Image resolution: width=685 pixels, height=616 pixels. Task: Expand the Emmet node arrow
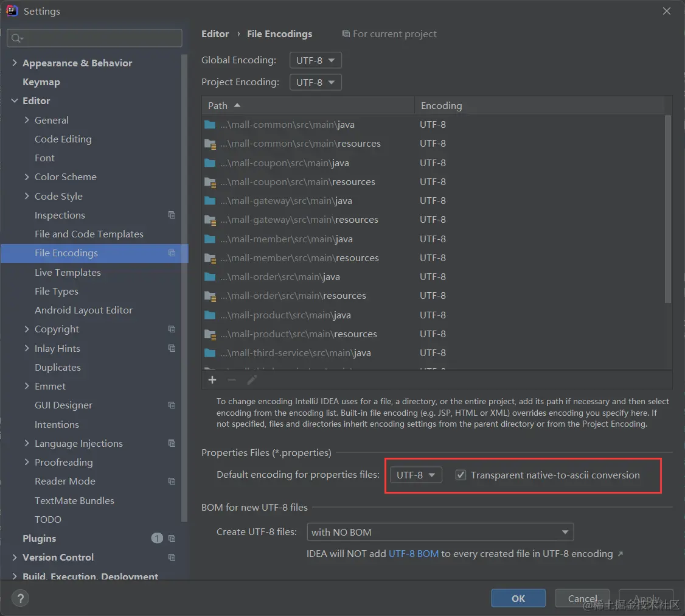click(27, 385)
